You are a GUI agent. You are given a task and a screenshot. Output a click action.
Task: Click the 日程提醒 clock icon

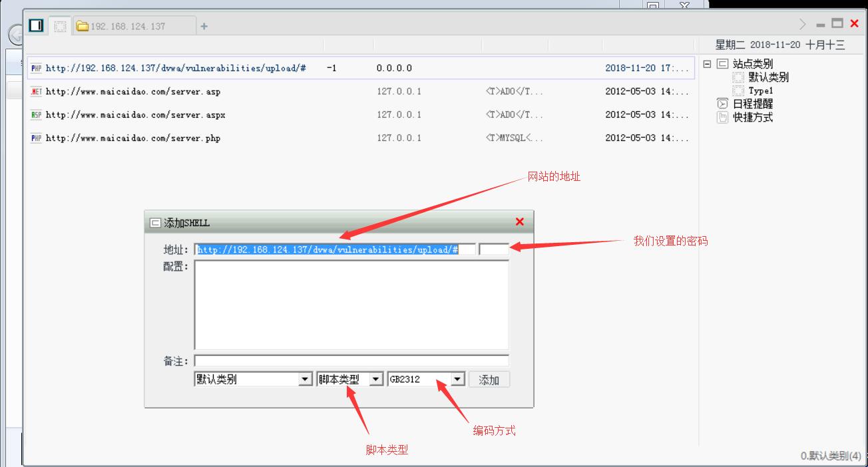pyautogui.click(x=722, y=104)
